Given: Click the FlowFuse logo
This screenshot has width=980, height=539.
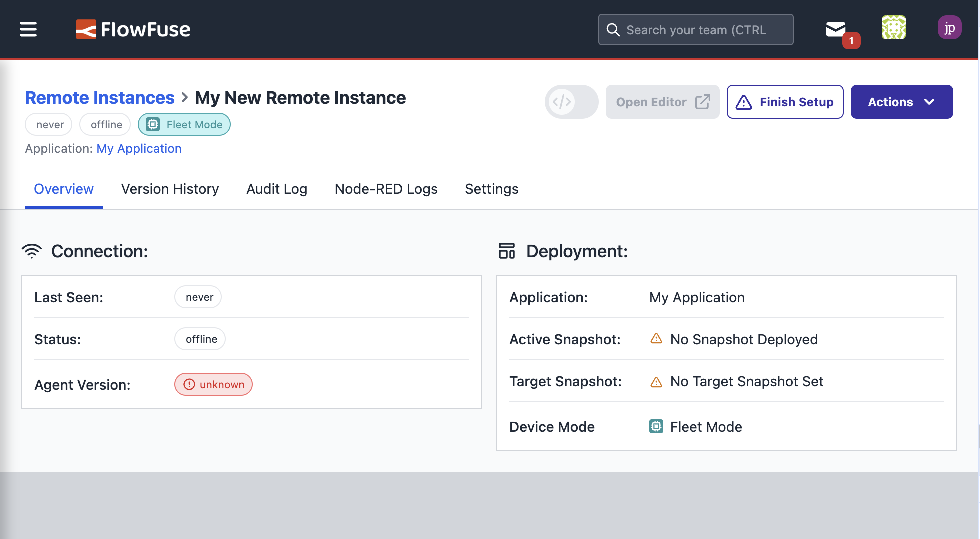Looking at the screenshot, I should point(133,29).
